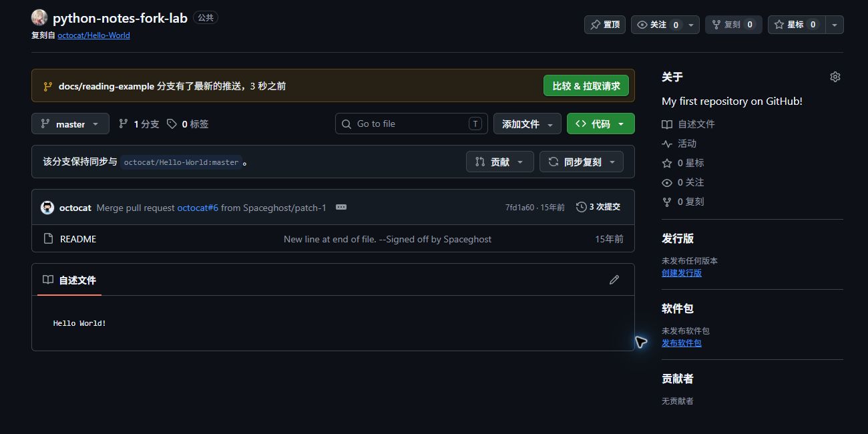Open the octocat/Hello-World parent repo link
Viewport: 868px width, 434px height.
click(93, 35)
